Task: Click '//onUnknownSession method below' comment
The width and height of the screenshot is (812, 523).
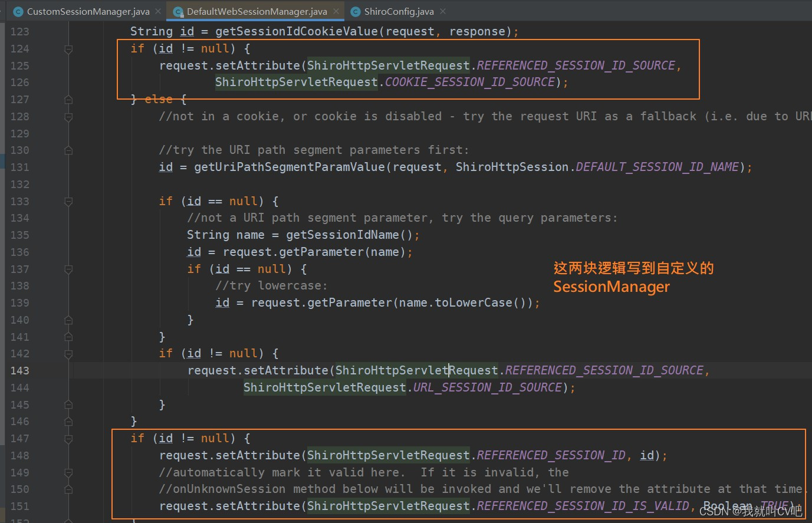Action: pyautogui.click(x=484, y=489)
